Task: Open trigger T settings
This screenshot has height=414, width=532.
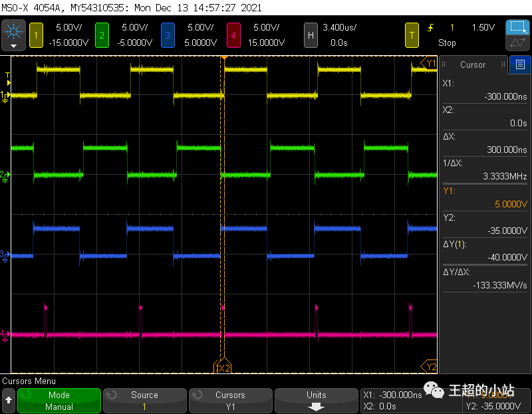Action: pyautogui.click(x=412, y=35)
